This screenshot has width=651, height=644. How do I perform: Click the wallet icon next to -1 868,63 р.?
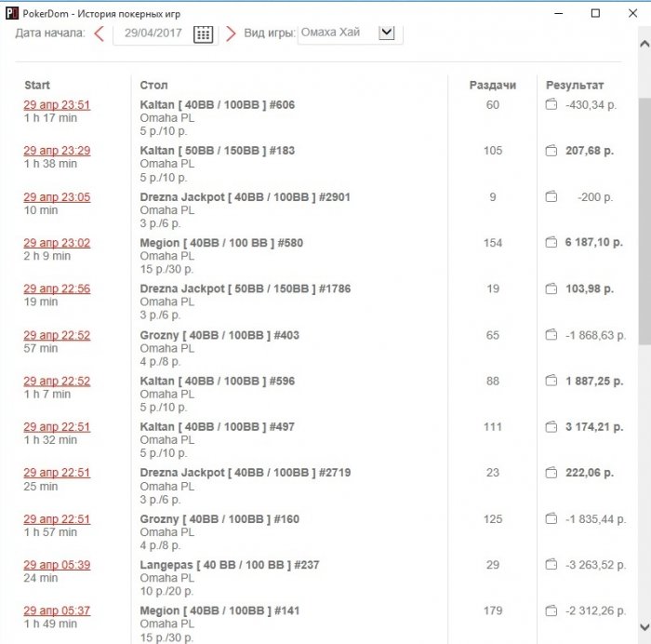tap(551, 334)
